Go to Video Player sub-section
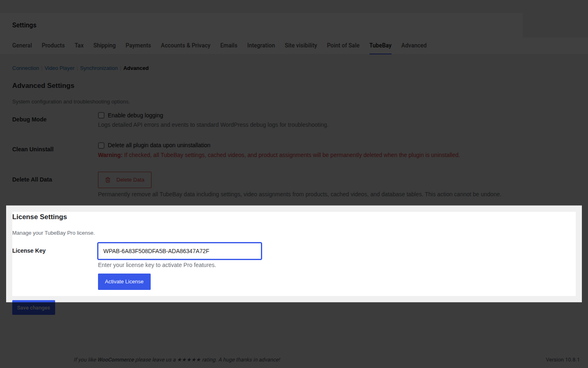This screenshot has width=588, height=368. pos(60,68)
